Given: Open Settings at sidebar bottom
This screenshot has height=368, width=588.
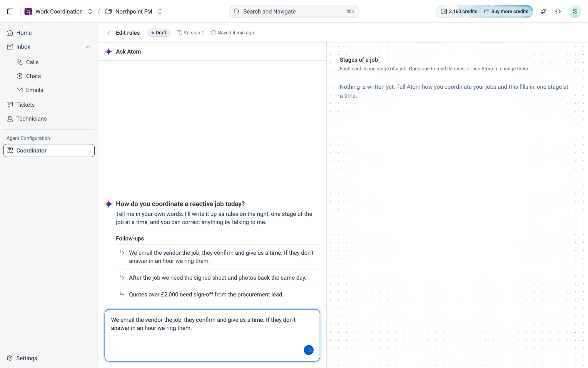Looking at the screenshot, I should [x=49, y=358].
